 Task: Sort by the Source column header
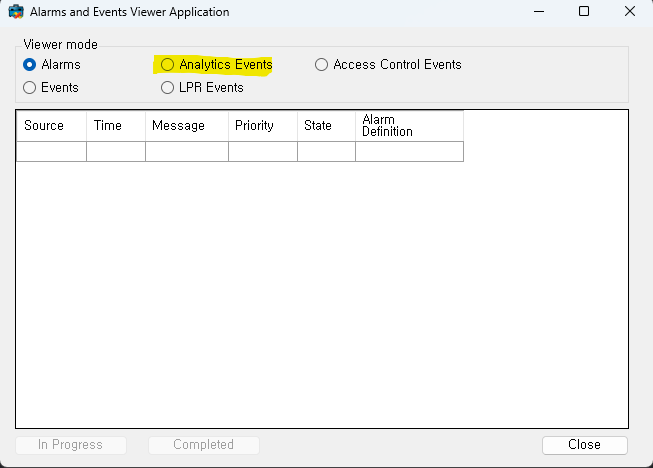(51, 126)
